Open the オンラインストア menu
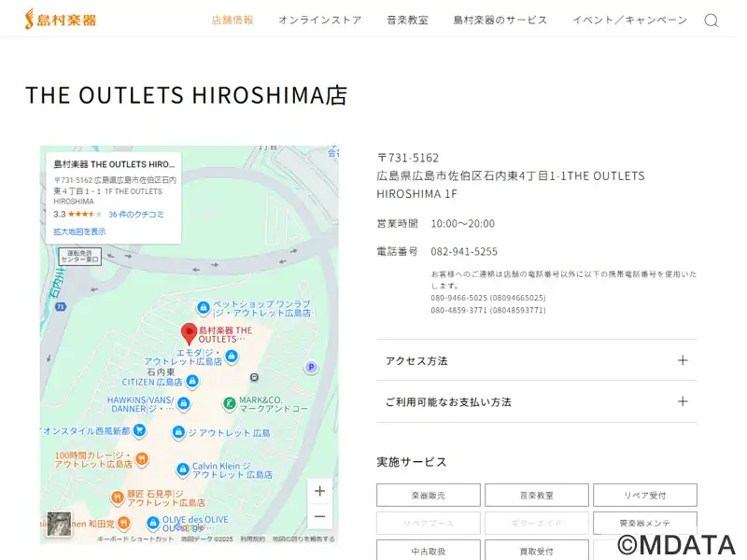 [x=320, y=20]
